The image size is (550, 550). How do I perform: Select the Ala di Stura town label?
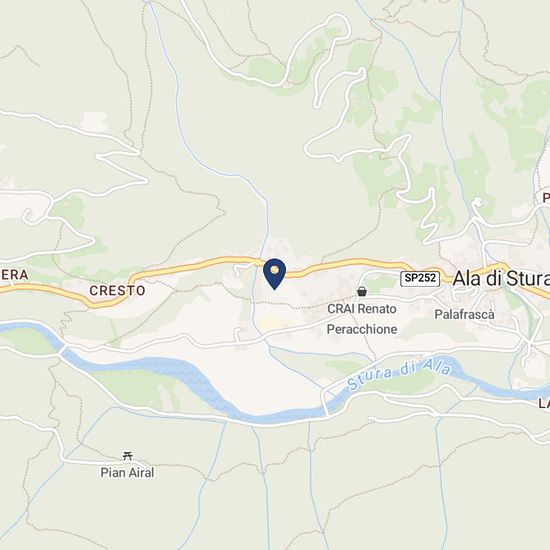point(501,279)
